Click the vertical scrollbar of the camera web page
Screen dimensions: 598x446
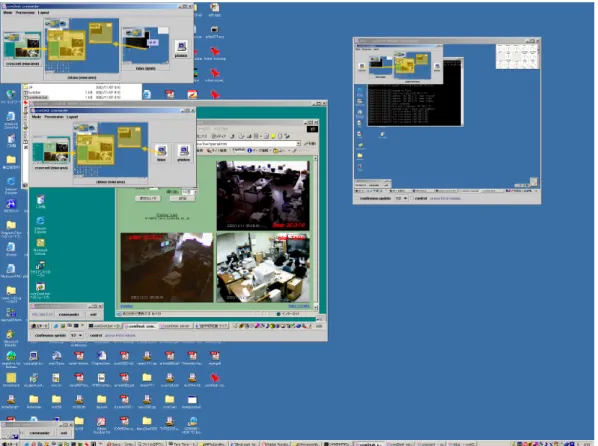tap(315, 232)
